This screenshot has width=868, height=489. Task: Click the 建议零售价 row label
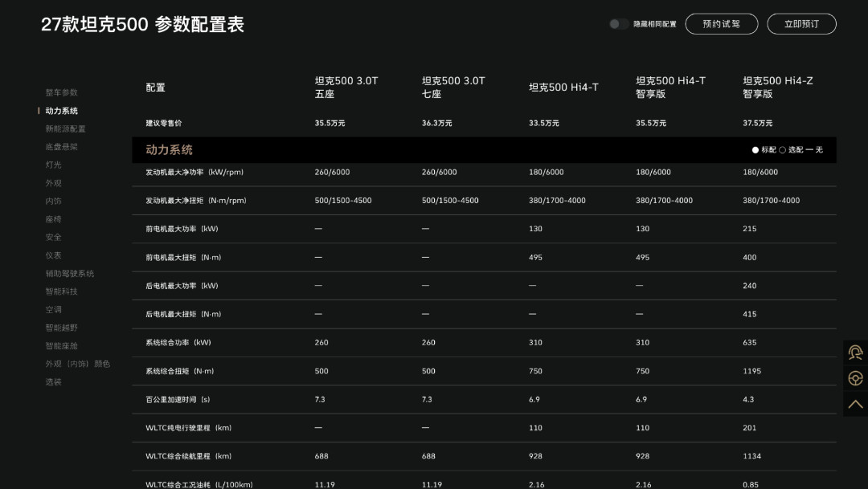click(x=163, y=123)
